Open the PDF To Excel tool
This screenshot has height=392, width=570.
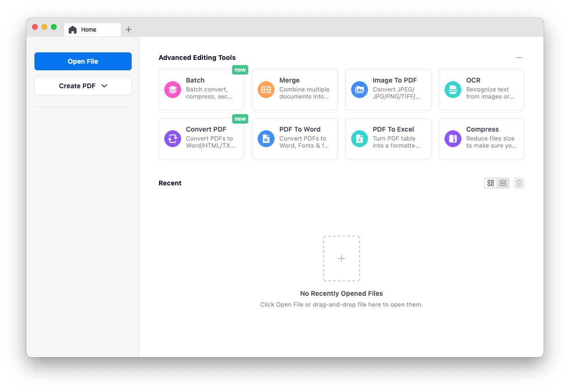[388, 139]
